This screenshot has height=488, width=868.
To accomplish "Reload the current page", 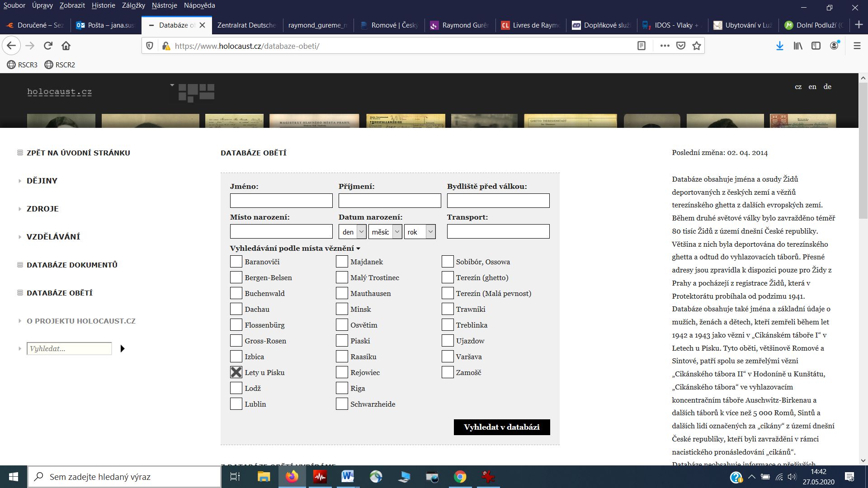I will click(48, 46).
